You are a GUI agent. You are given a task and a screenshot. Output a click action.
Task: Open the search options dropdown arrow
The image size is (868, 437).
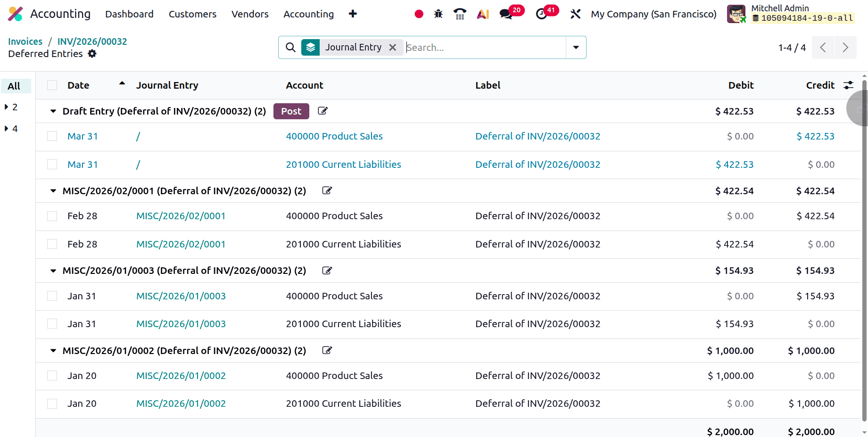[575, 47]
